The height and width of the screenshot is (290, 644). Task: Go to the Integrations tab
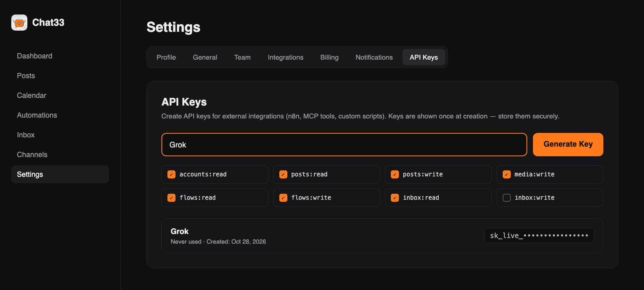tap(286, 57)
